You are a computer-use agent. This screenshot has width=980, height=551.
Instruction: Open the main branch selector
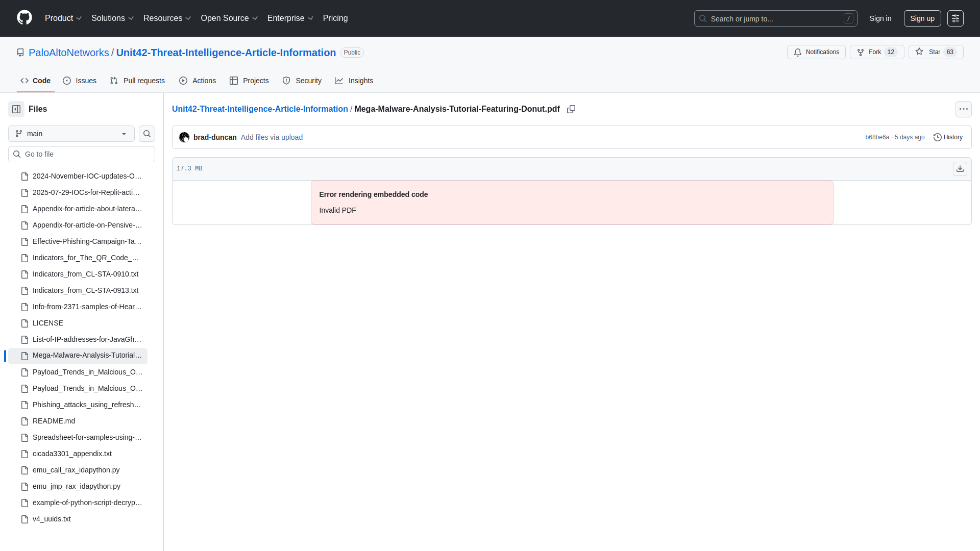coord(71,134)
